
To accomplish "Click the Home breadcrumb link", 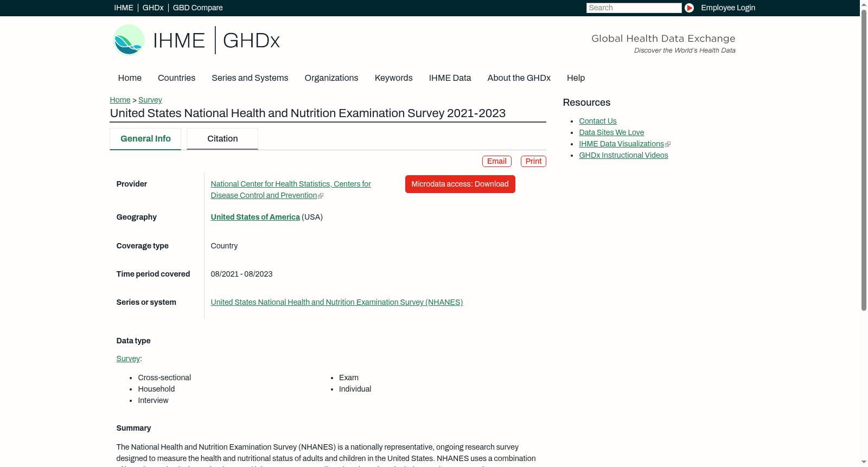I will click(x=120, y=100).
